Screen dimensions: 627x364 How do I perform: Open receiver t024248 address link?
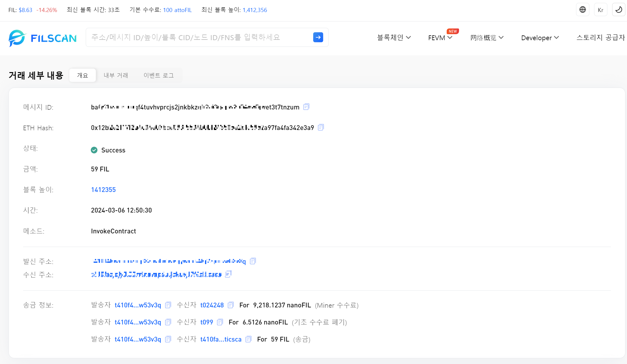click(x=212, y=305)
